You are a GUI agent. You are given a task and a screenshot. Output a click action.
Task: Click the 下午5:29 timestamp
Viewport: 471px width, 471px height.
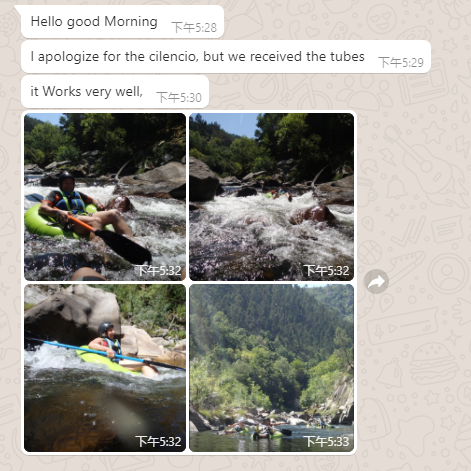pos(401,62)
